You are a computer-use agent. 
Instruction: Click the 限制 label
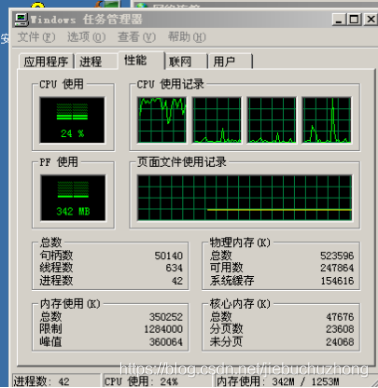point(51,329)
